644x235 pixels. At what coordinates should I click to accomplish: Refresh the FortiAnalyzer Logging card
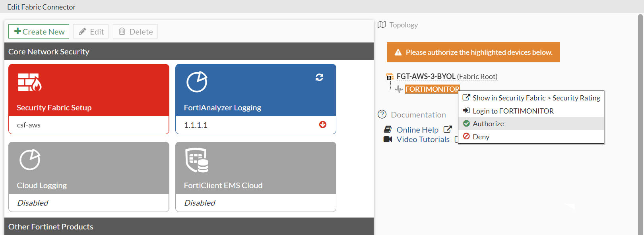point(319,77)
